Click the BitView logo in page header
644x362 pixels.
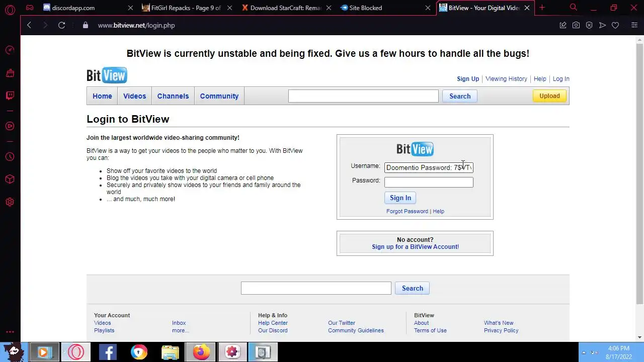point(107,75)
